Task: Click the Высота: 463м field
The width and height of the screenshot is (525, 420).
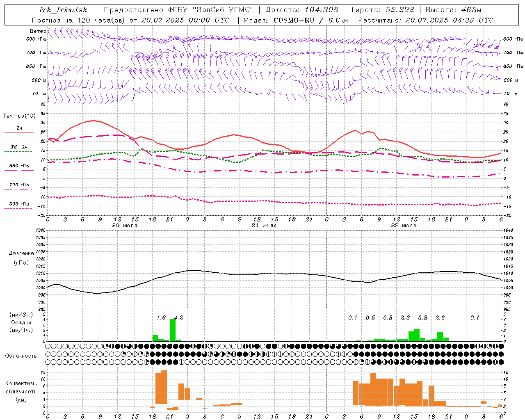Action: [x=453, y=10]
